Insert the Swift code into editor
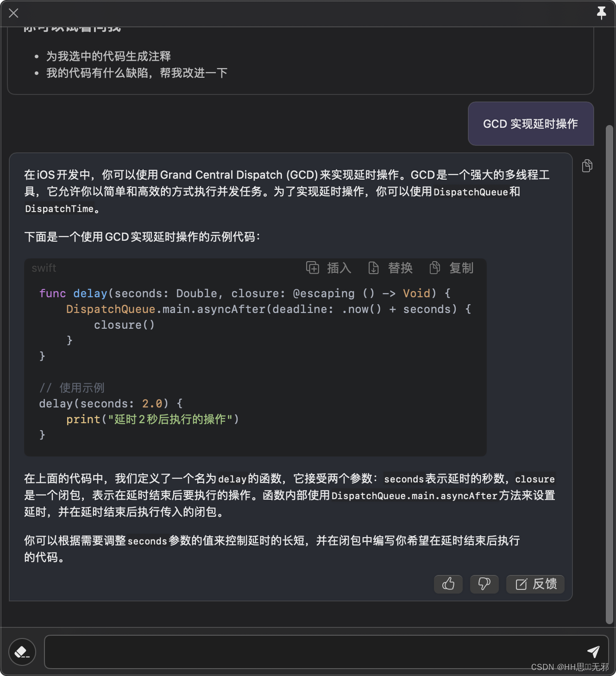This screenshot has width=616, height=676. (x=329, y=268)
